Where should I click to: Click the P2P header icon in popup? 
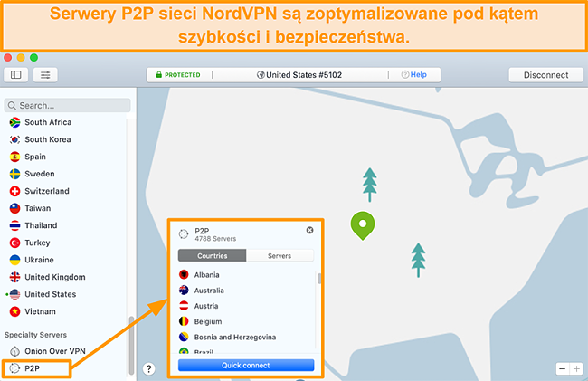[184, 234]
